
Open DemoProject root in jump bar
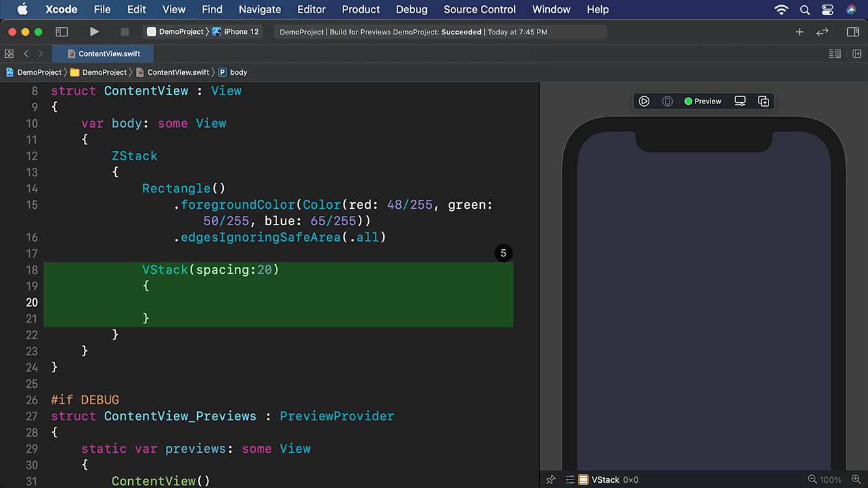33,72
